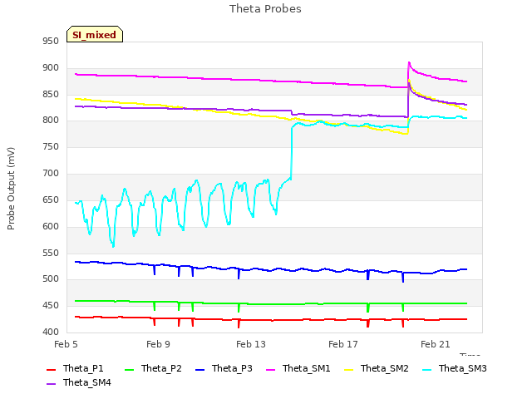Toggle Theta_SM3 legend entry
Viewport: 532px width, 399px height.
coord(455,368)
